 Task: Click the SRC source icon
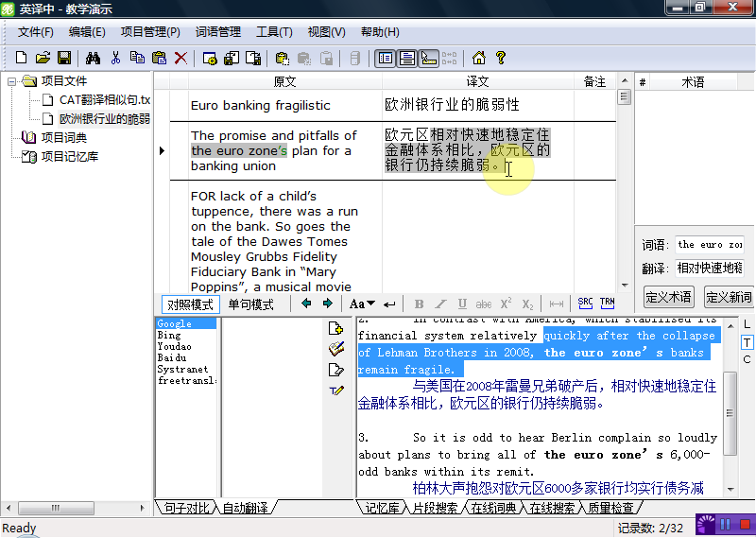(585, 304)
